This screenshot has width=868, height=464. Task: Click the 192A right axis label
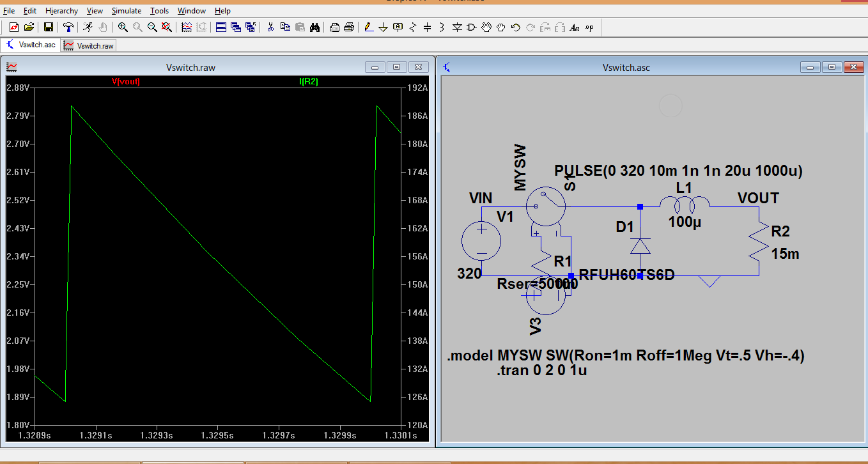pos(417,88)
